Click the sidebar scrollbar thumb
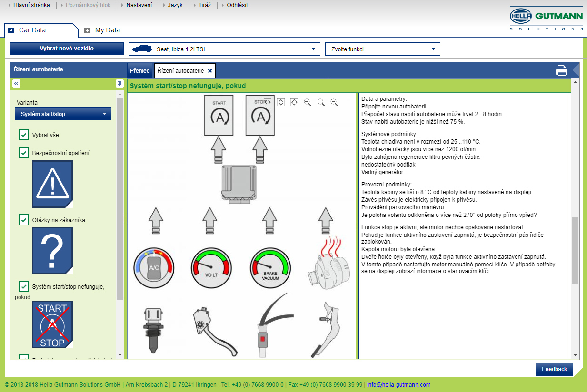 pos(120,198)
